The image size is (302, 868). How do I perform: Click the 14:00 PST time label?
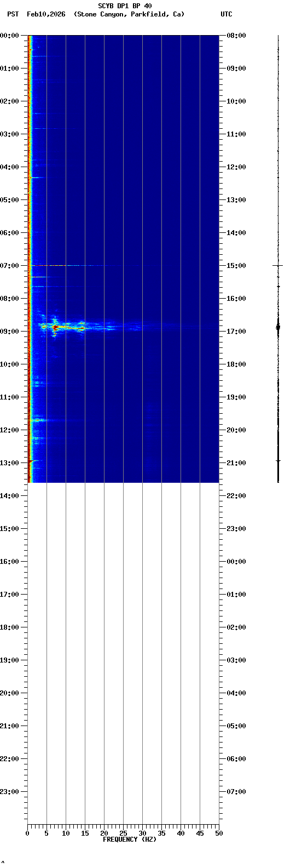9,496
